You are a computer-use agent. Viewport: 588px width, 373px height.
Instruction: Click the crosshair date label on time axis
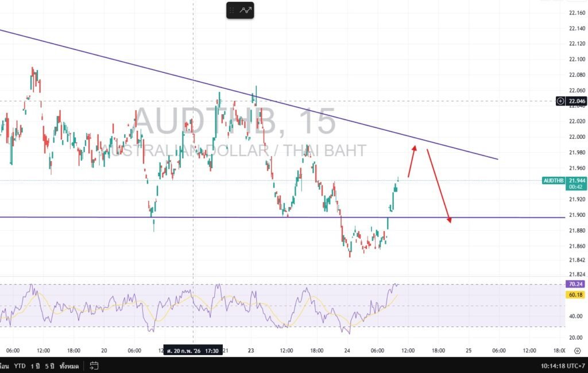(x=192, y=350)
